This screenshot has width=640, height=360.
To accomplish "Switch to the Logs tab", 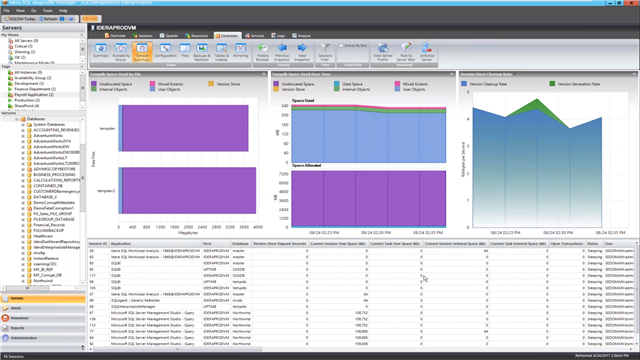I will pyautogui.click(x=278, y=36).
